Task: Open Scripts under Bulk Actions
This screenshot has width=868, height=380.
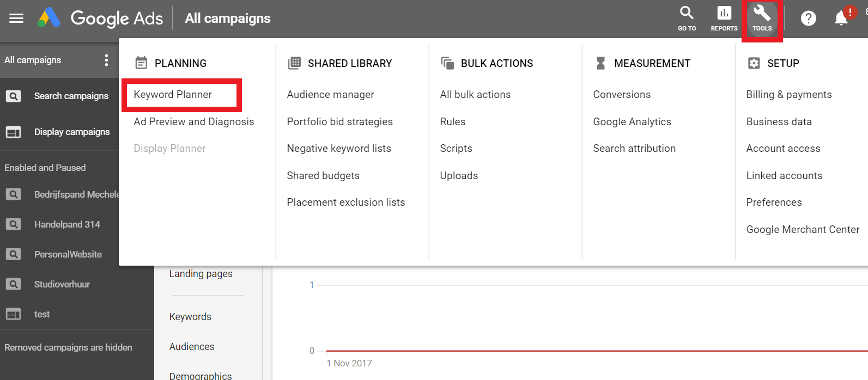Action: pos(456,149)
